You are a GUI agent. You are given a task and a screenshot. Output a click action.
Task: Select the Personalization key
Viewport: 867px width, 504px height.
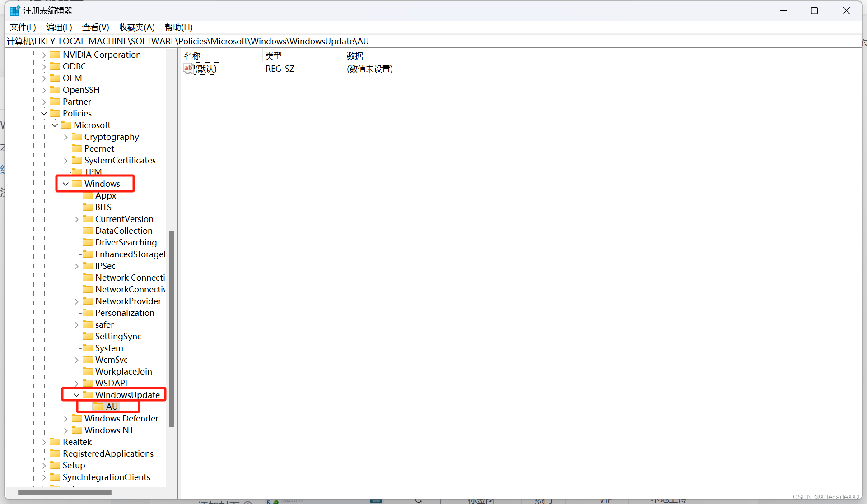pos(125,313)
